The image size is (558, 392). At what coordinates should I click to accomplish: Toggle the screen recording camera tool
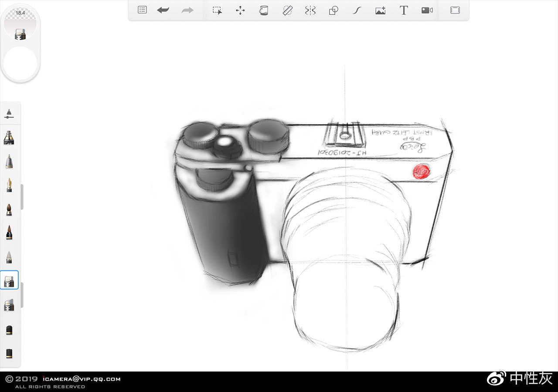(426, 10)
